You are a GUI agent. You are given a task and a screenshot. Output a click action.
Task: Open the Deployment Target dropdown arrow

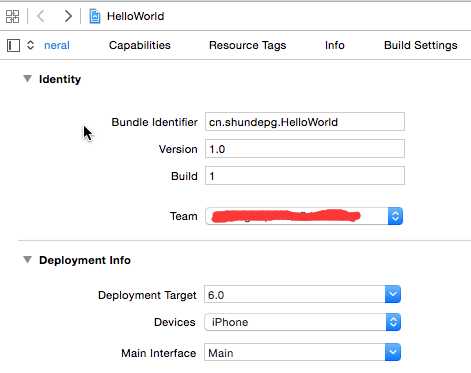(x=393, y=294)
